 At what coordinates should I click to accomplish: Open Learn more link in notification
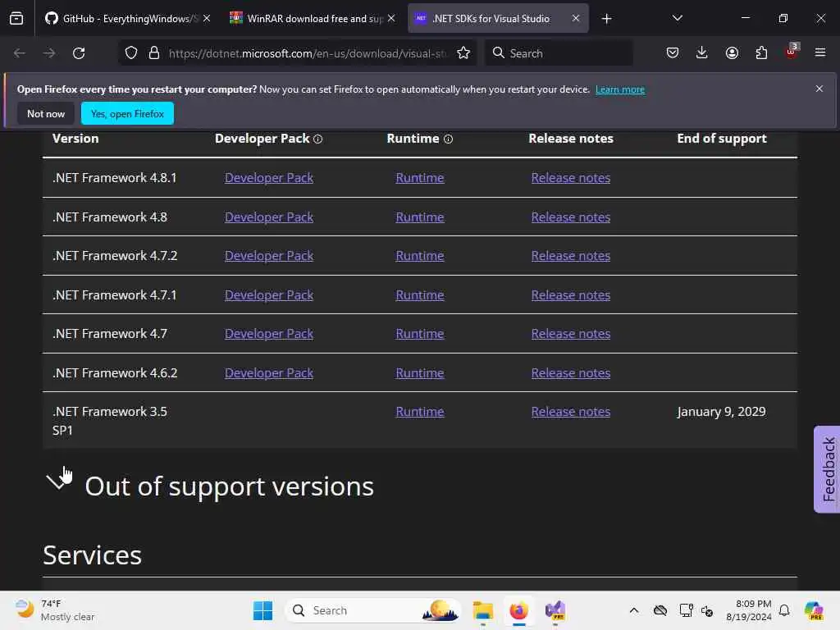tap(620, 89)
